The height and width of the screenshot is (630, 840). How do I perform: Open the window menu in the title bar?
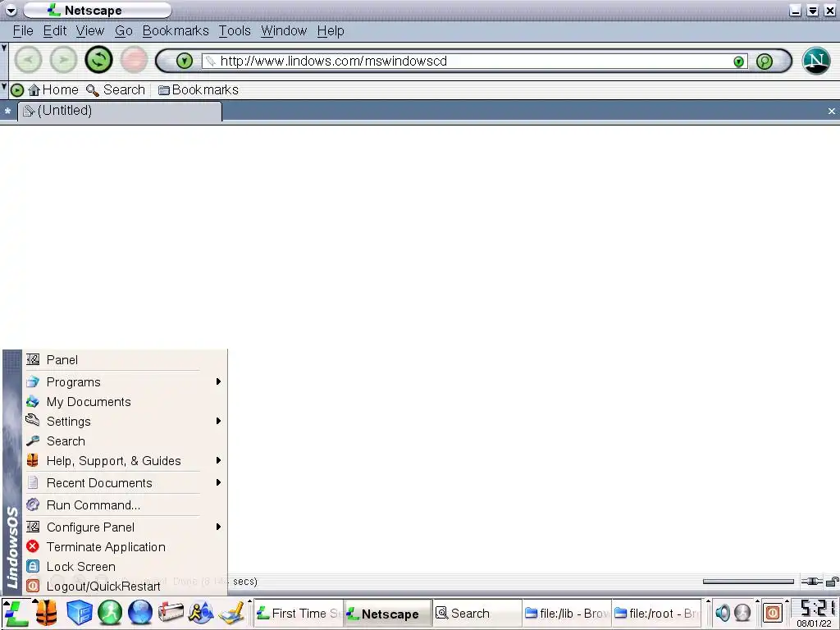tap(11, 10)
